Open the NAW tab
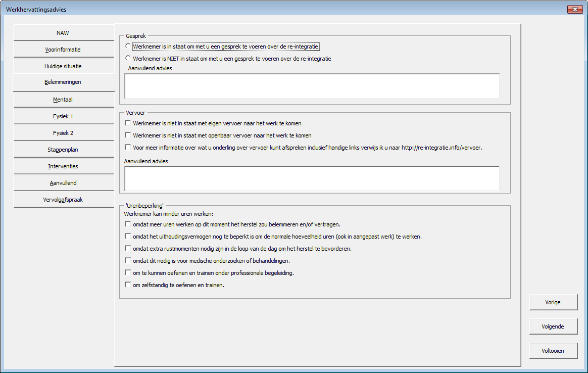 (x=63, y=33)
